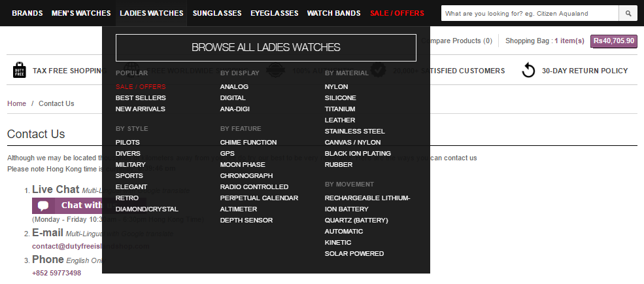Click the phone number +852 59773498
Viewport: 644px width, 284px height.
(x=56, y=273)
